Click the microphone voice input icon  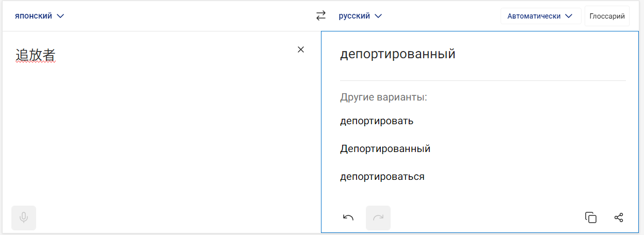(x=24, y=217)
